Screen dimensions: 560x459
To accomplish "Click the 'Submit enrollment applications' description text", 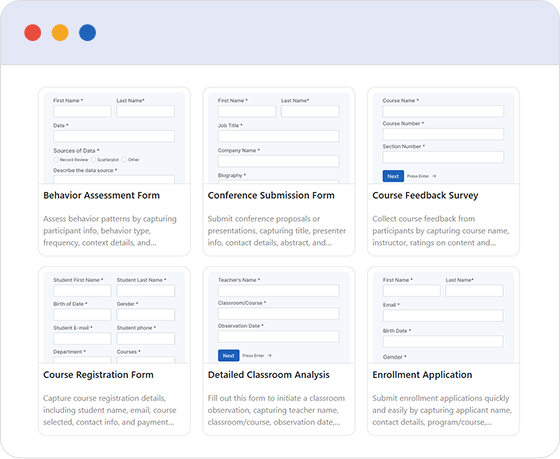I will (x=442, y=410).
